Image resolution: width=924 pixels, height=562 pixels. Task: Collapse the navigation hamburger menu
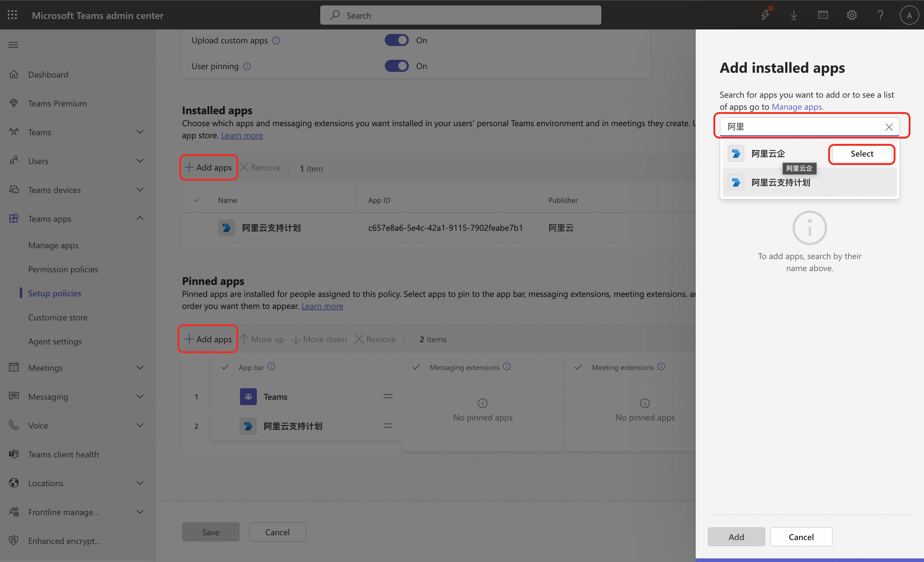point(14,45)
